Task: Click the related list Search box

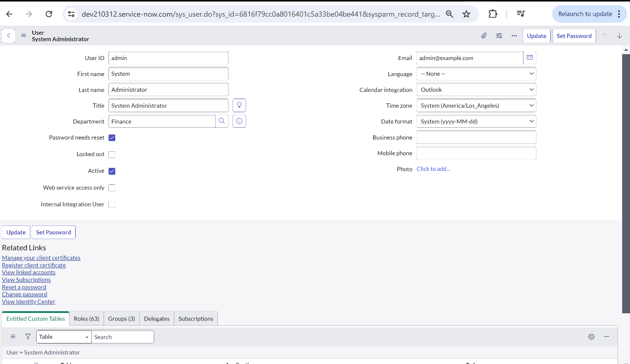Action: 123,337
